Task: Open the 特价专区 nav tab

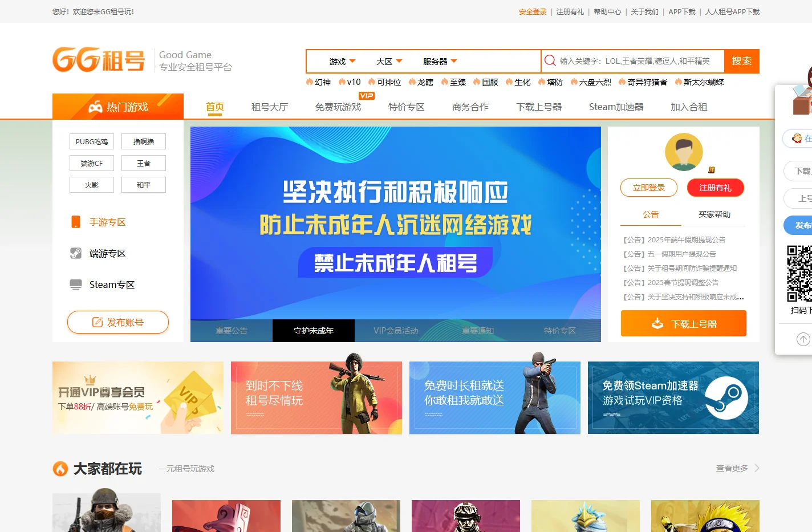Action: [407, 107]
